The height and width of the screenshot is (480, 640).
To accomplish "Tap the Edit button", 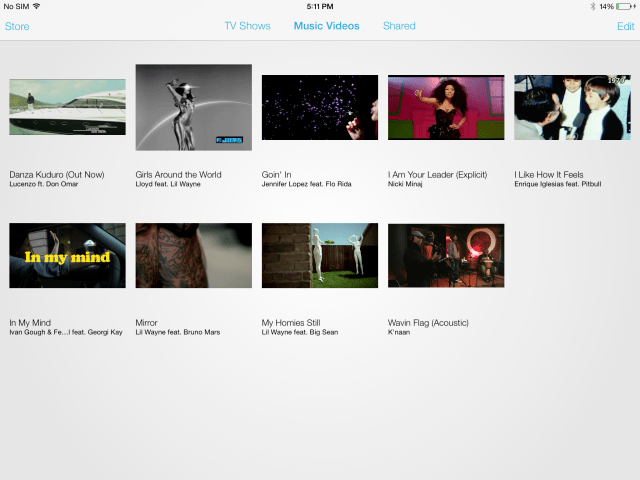I will point(626,26).
